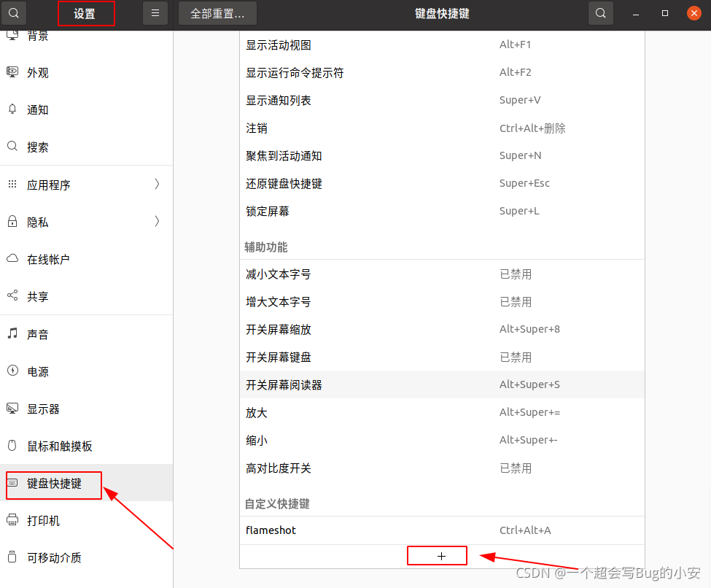This screenshot has width=711, height=588.
Task: Click the Super+L key binding
Action: pos(519,211)
